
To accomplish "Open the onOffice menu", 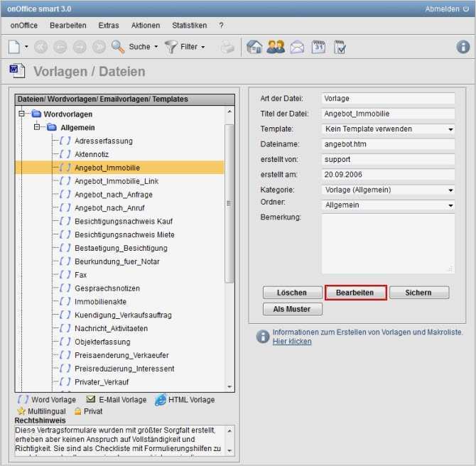I will [24, 26].
